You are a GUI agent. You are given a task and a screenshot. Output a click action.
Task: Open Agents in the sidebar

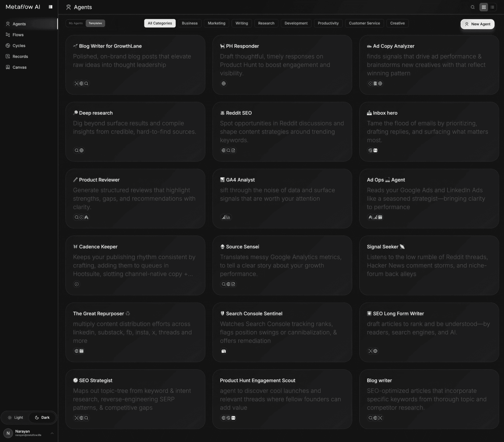pyautogui.click(x=29, y=24)
